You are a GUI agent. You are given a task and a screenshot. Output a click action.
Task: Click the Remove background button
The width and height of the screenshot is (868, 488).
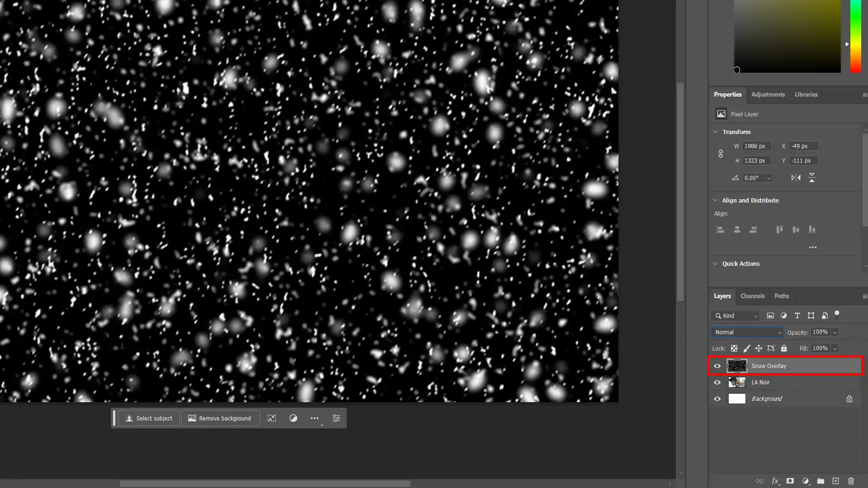coord(219,418)
